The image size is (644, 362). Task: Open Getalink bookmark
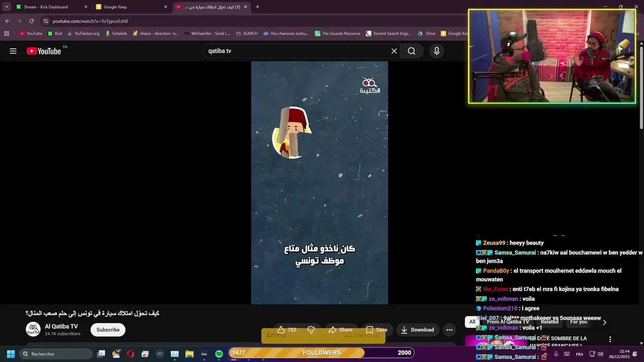point(116,34)
